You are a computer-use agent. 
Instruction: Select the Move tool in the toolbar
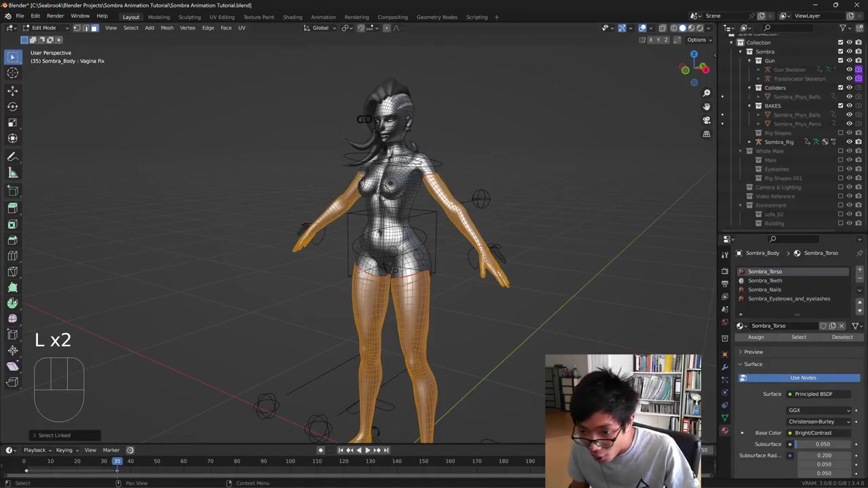click(12, 90)
